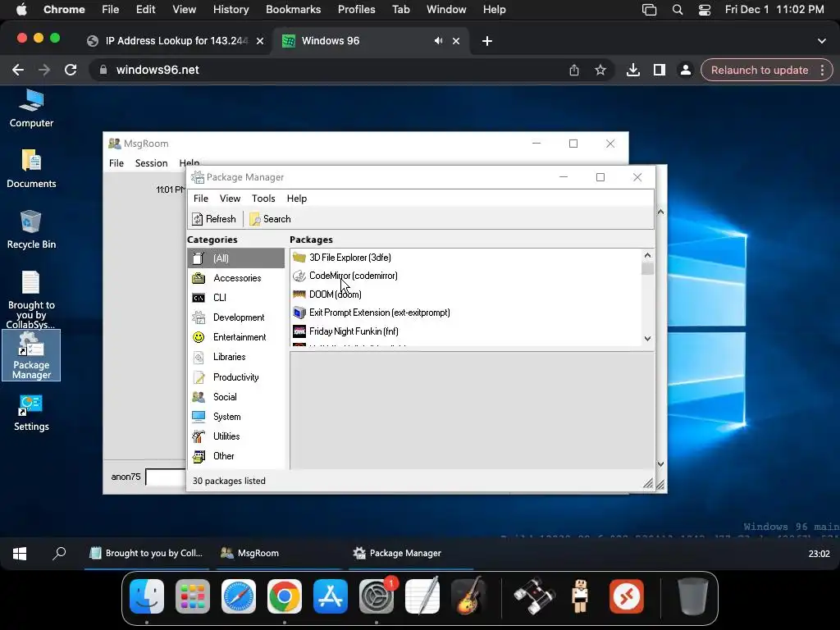The width and height of the screenshot is (840, 630).
Task: Select the Other category
Action: [x=235, y=456]
